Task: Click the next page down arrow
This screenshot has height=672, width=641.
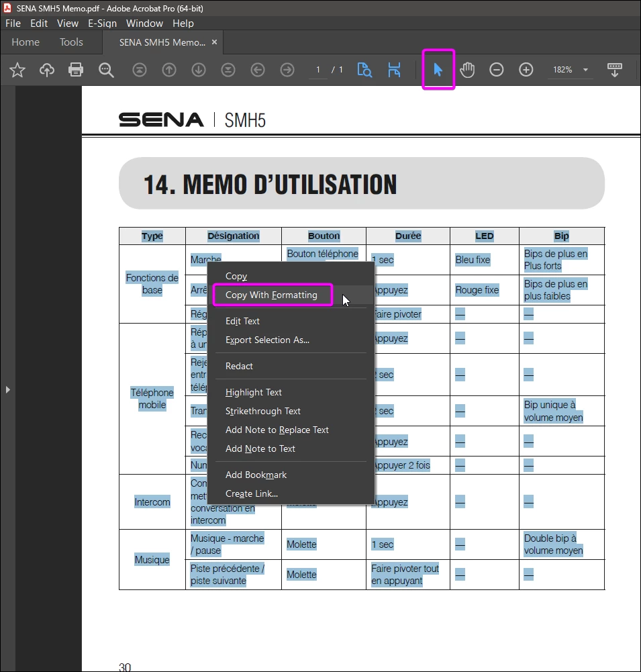Action: [x=199, y=69]
